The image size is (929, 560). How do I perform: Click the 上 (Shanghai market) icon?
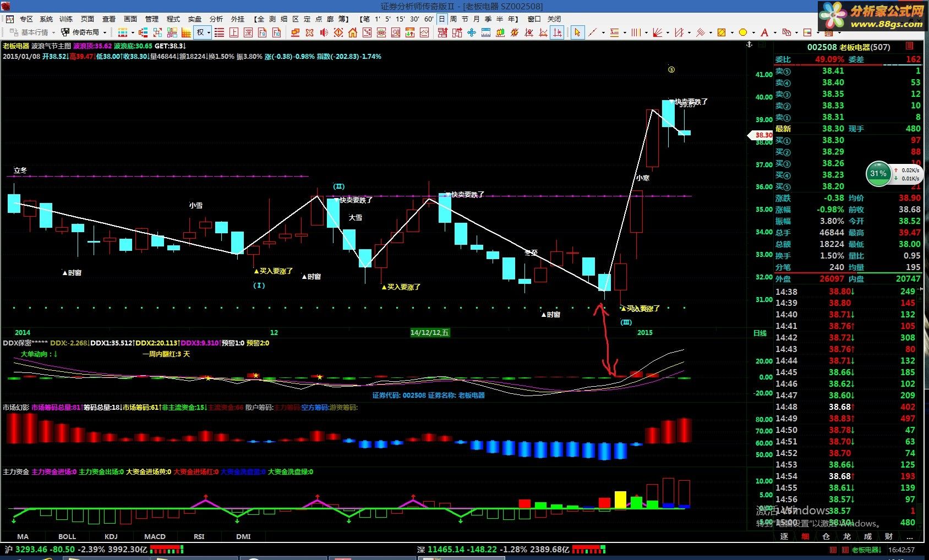pos(233,32)
